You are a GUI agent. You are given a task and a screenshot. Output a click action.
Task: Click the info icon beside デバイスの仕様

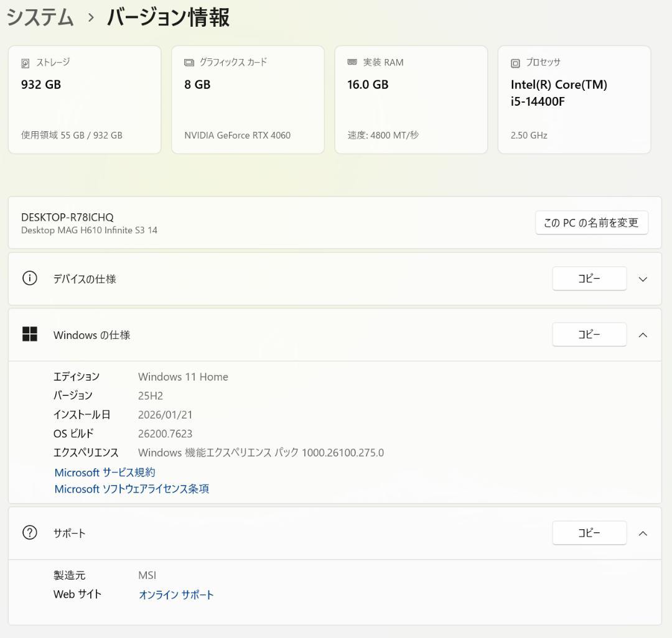tap(30, 279)
